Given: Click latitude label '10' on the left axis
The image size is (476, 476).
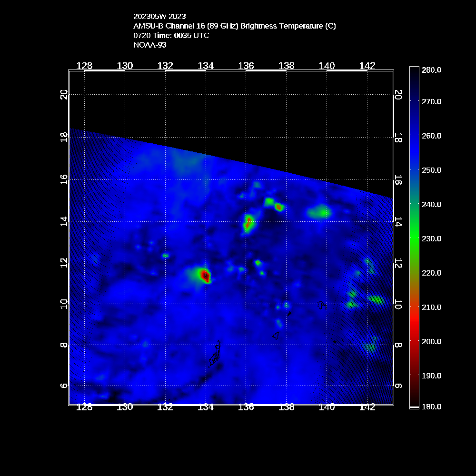Looking at the screenshot, I should [x=64, y=304].
